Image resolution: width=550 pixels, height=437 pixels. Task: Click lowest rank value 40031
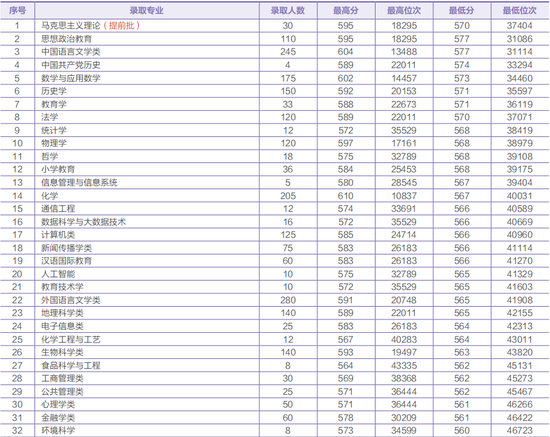pos(519,196)
